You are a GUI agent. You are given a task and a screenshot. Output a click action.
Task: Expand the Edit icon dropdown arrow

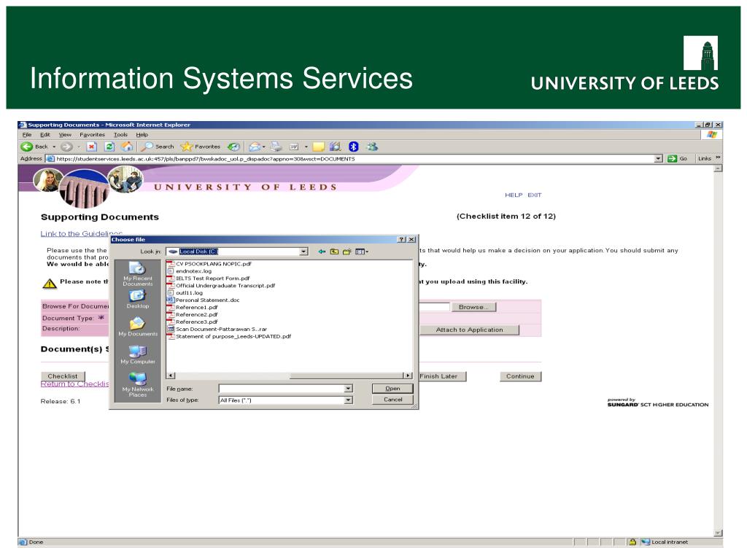pos(306,147)
